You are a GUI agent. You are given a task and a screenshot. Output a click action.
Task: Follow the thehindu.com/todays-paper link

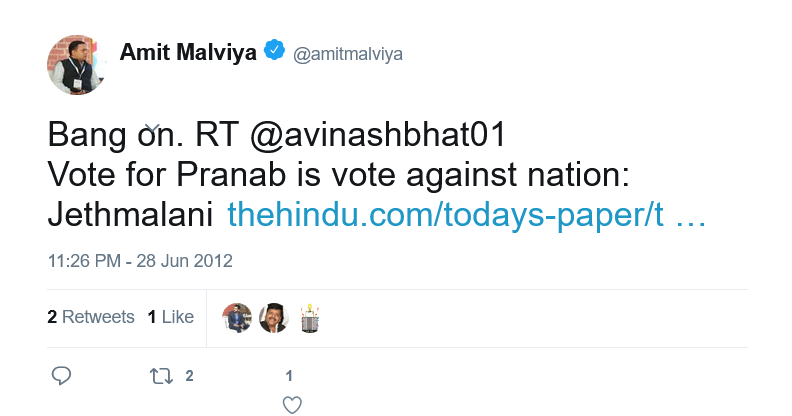point(445,215)
